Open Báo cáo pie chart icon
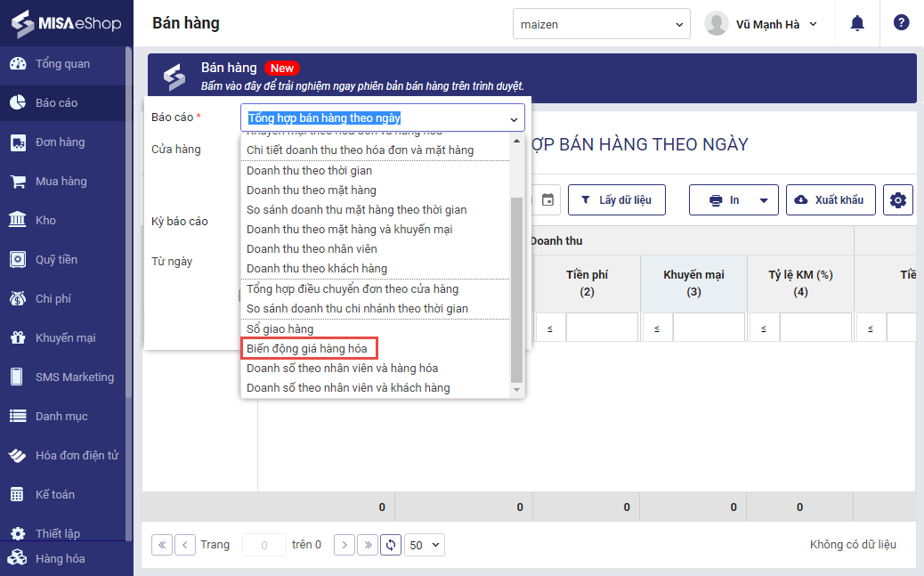The height and width of the screenshot is (576, 924). [18, 102]
